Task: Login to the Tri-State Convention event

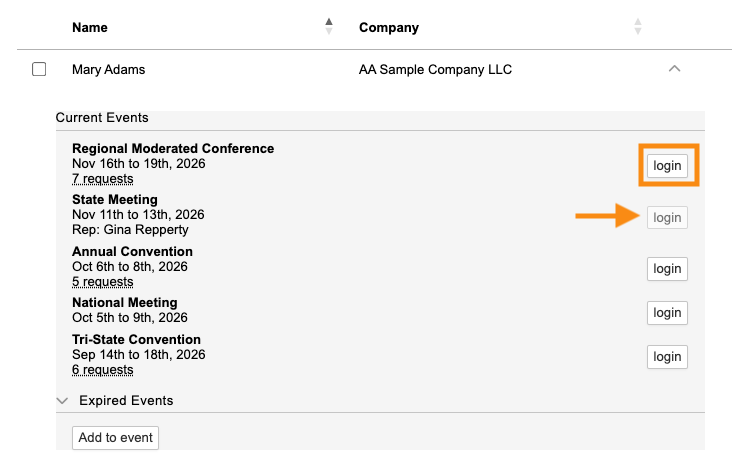Action: pyautogui.click(x=667, y=357)
